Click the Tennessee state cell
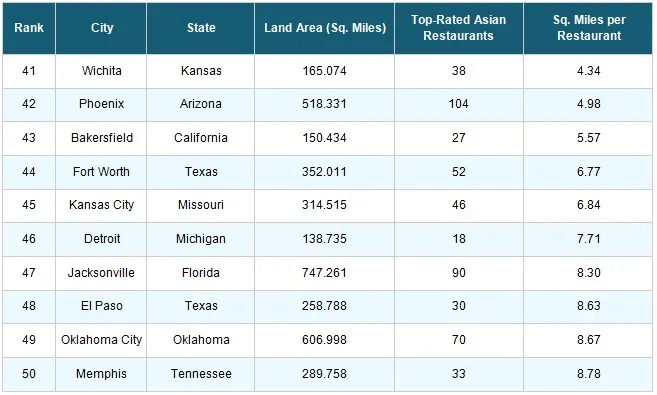Image resolution: width=657 pixels, height=395 pixels. click(201, 374)
